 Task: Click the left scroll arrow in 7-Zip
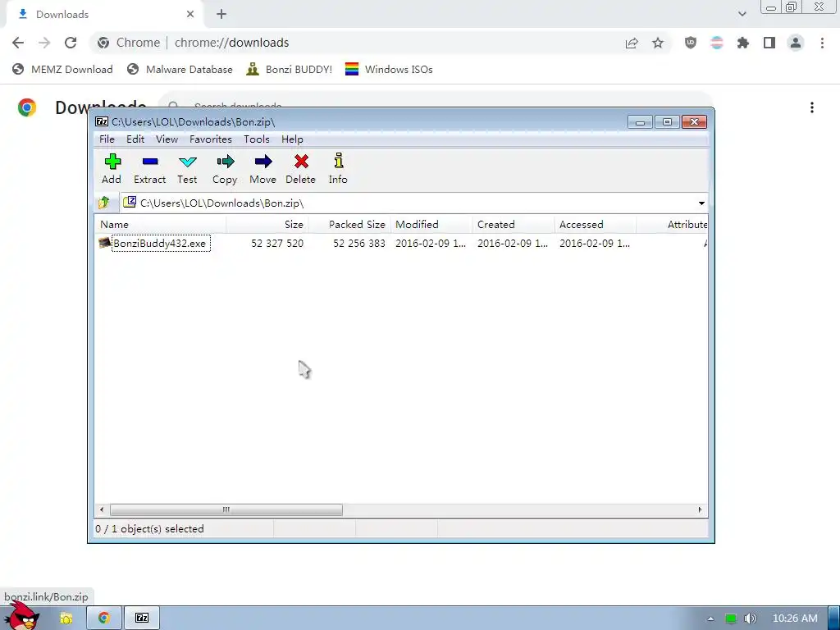[102, 509]
